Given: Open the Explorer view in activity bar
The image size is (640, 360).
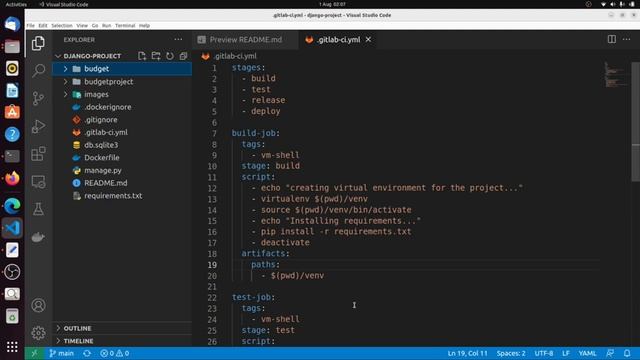Looking at the screenshot, I should (38, 43).
